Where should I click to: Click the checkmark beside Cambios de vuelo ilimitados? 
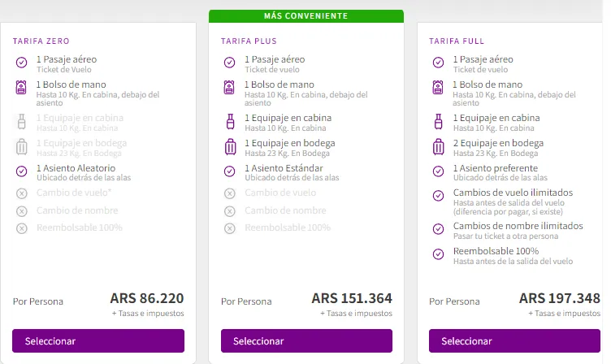click(438, 196)
